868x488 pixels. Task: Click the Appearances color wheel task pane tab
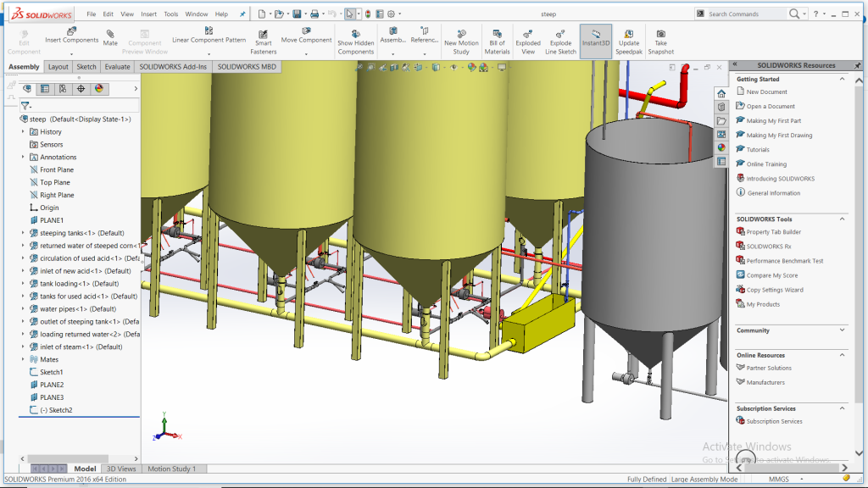click(x=721, y=147)
